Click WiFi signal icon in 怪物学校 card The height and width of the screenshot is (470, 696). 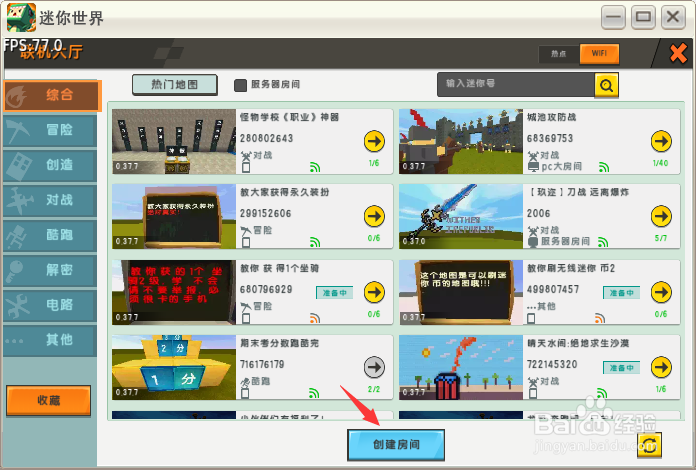[315, 167]
